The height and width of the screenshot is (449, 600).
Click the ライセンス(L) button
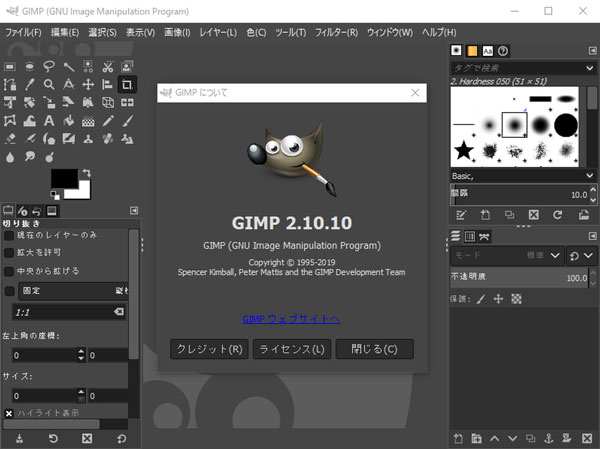coord(292,349)
